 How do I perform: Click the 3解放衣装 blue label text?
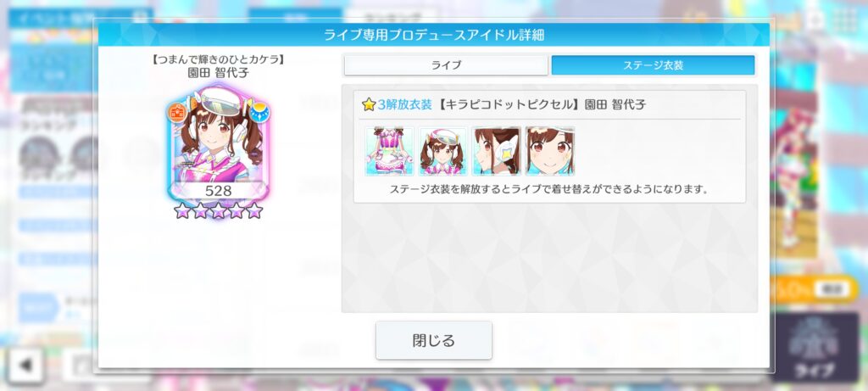404,104
